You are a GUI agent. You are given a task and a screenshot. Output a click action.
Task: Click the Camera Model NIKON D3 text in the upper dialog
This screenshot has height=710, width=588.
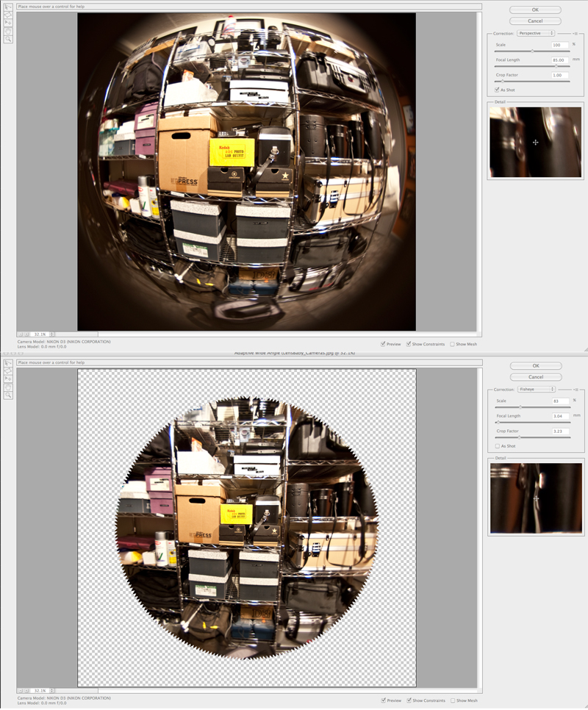[x=64, y=342]
